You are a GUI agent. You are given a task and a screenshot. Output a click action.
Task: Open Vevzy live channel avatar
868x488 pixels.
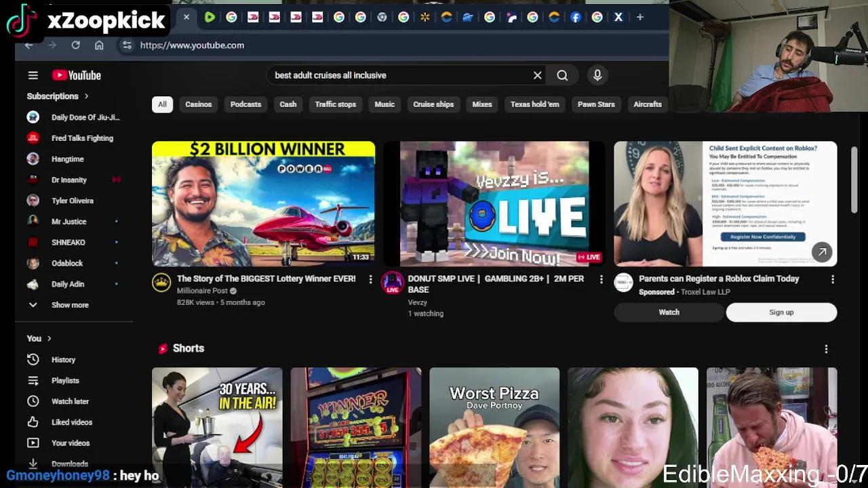pos(392,283)
